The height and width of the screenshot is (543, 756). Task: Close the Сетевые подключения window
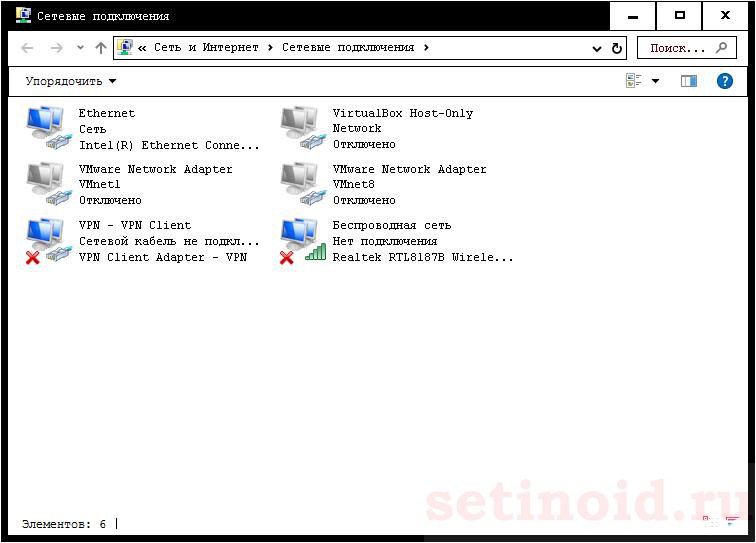coord(725,16)
